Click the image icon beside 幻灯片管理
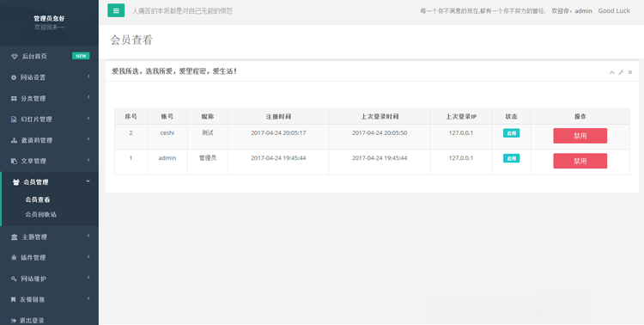 point(14,120)
